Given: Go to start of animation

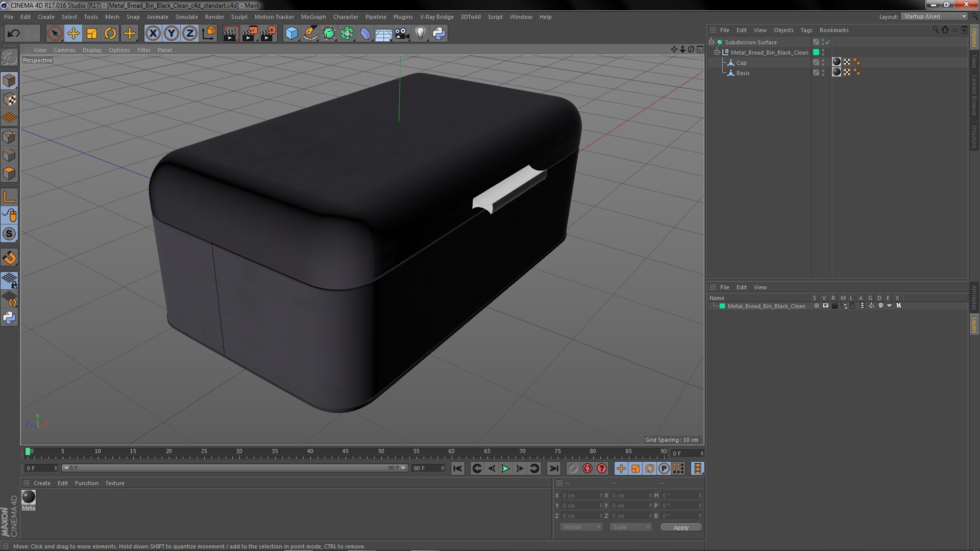Looking at the screenshot, I should point(457,468).
